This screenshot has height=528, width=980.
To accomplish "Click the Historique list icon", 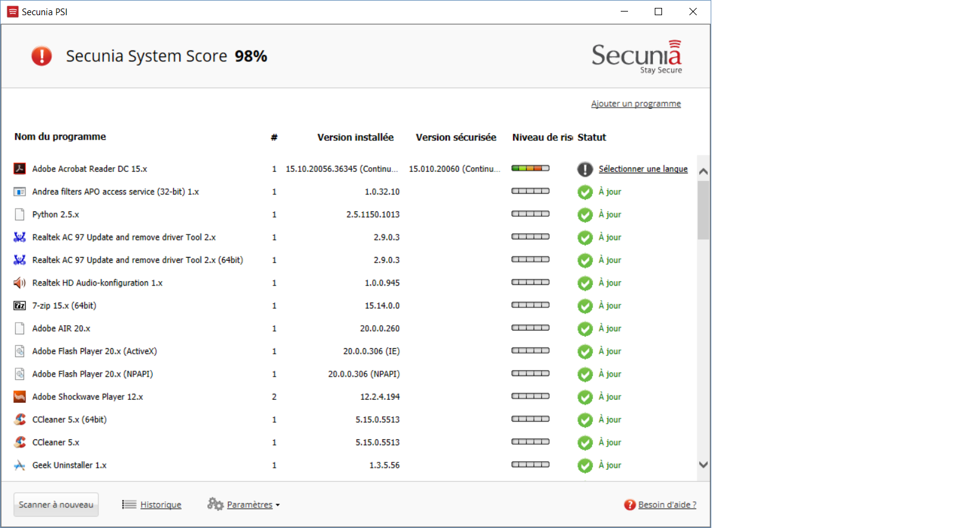I will pos(129,504).
